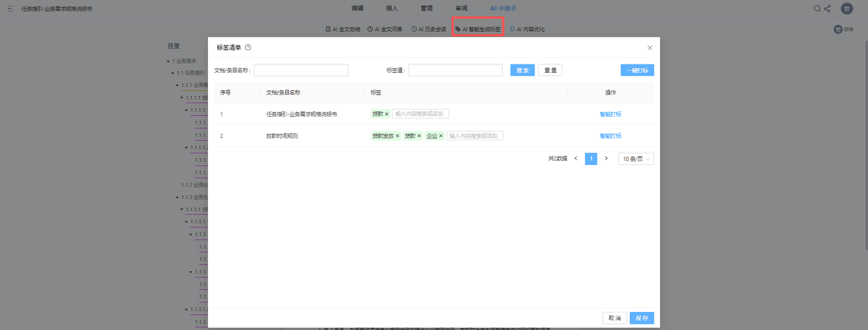Open AI 历史会话 tool
This screenshot has width=868, height=330.
tap(429, 29)
